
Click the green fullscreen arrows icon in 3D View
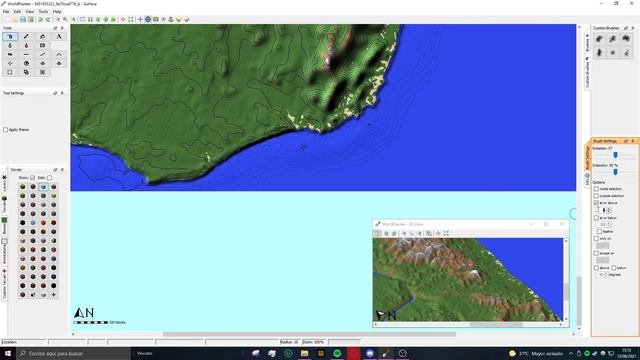[x=446, y=233]
